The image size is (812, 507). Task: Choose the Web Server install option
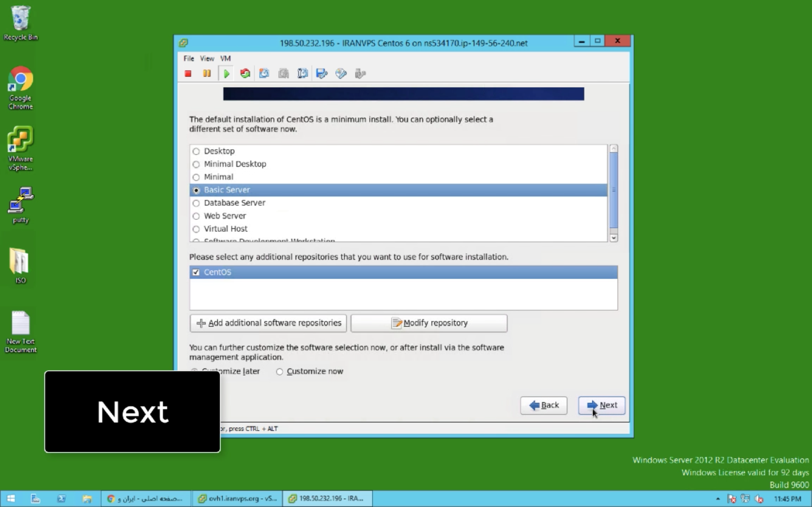point(196,216)
